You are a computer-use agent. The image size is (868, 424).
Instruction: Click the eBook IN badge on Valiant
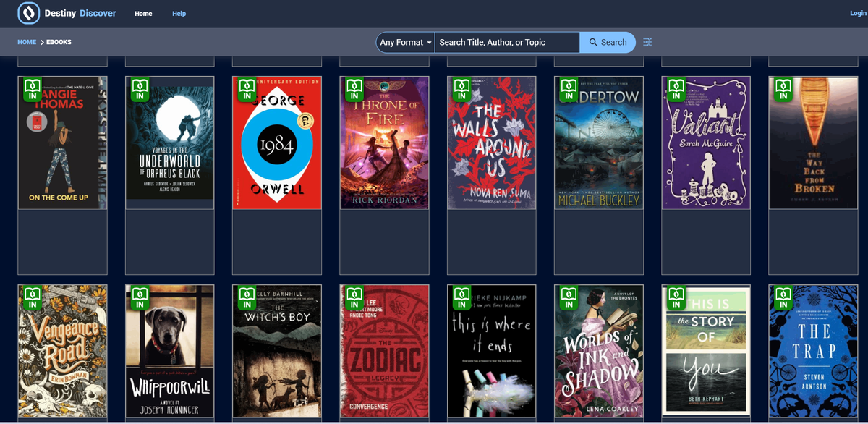676,88
